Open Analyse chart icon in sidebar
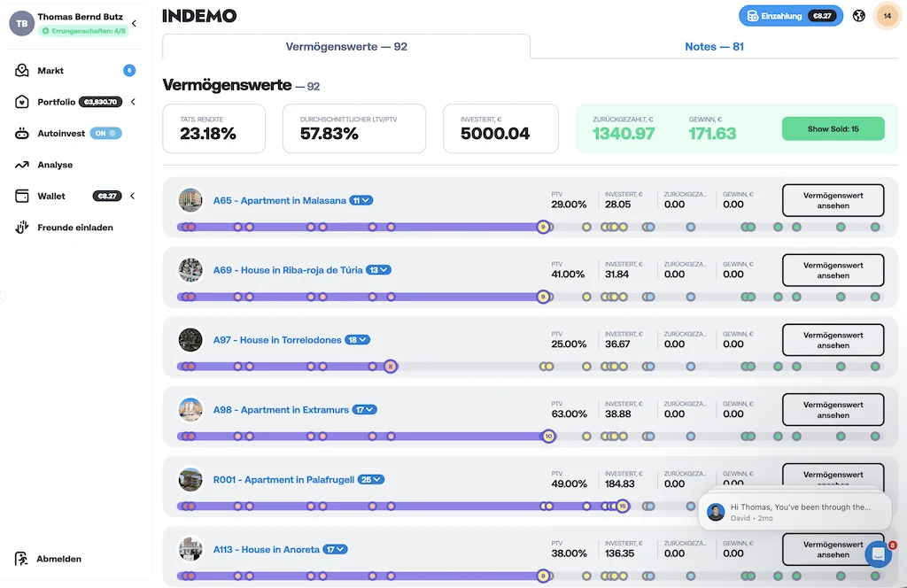 tap(22, 165)
